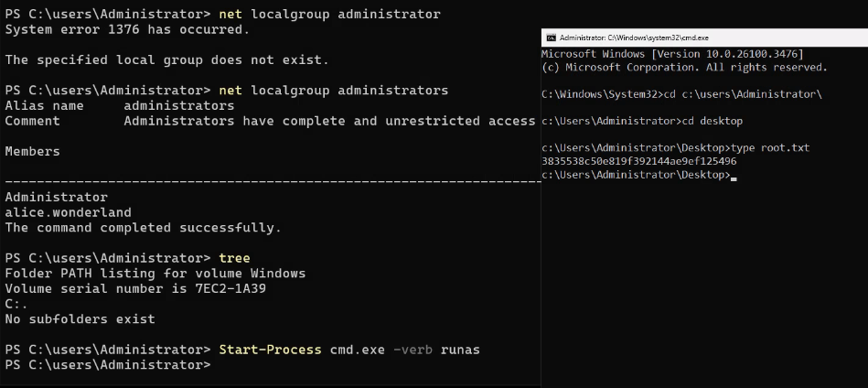This screenshot has width=868, height=388.
Task: Click the PowerShell prompt on the last line
Action: pos(108,365)
